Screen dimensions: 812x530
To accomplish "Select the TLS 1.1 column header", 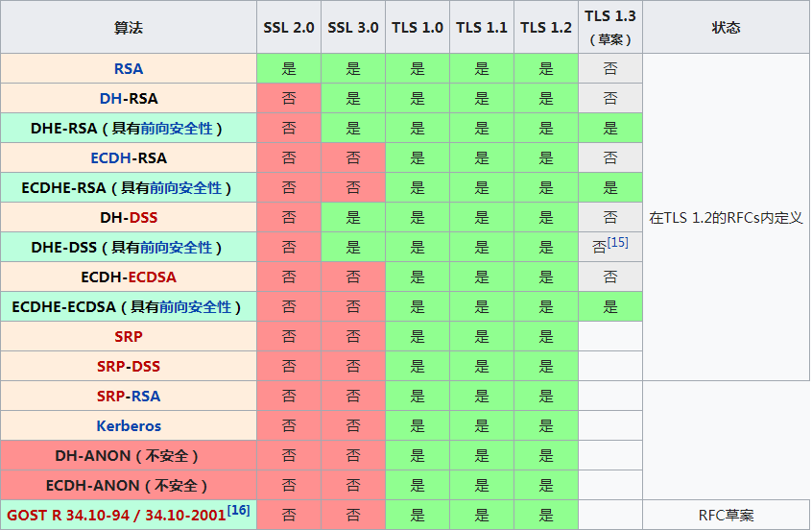I will (x=482, y=27).
